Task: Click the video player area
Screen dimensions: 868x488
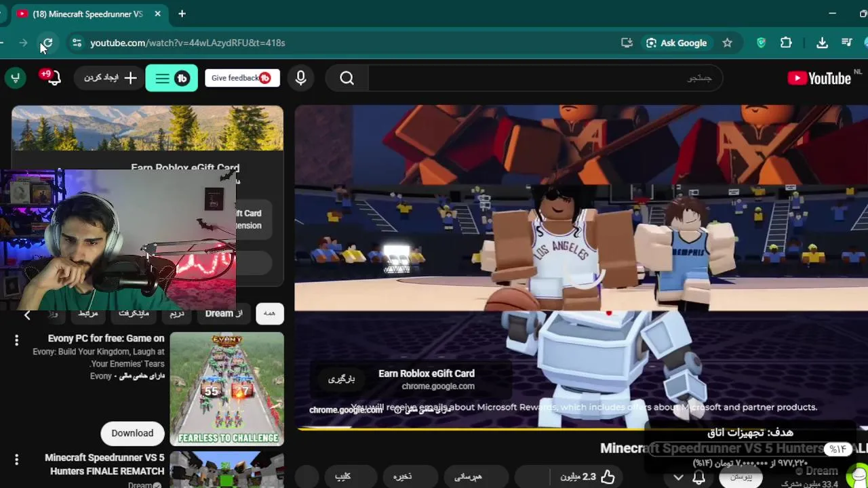Action: (x=581, y=266)
